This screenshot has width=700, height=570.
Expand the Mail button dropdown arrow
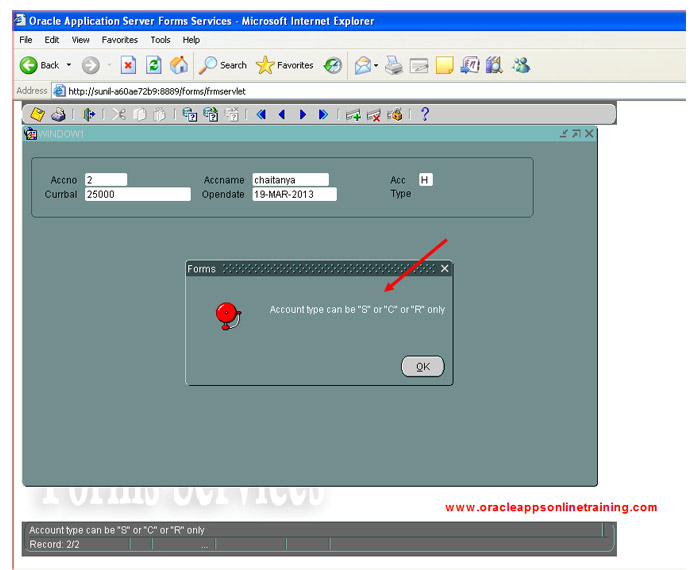click(x=376, y=66)
